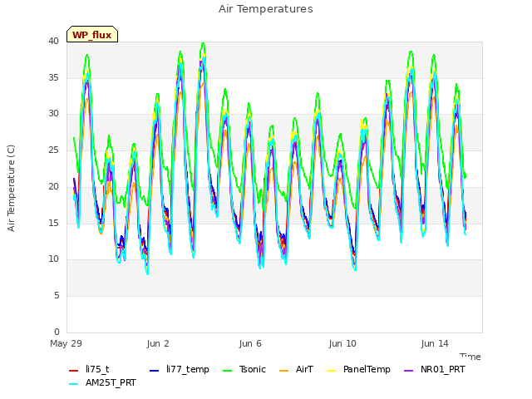Click the 35 y-axis tick label
Image resolution: width=532 pixels, height=399 pixels.
pyautogui.click(x=53, y=77)
